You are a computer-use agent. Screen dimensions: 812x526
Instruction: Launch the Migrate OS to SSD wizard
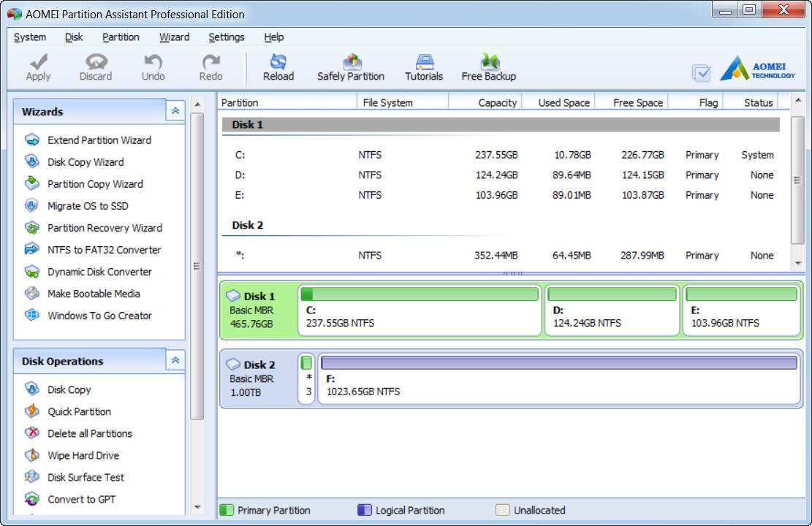pos(88,206)
